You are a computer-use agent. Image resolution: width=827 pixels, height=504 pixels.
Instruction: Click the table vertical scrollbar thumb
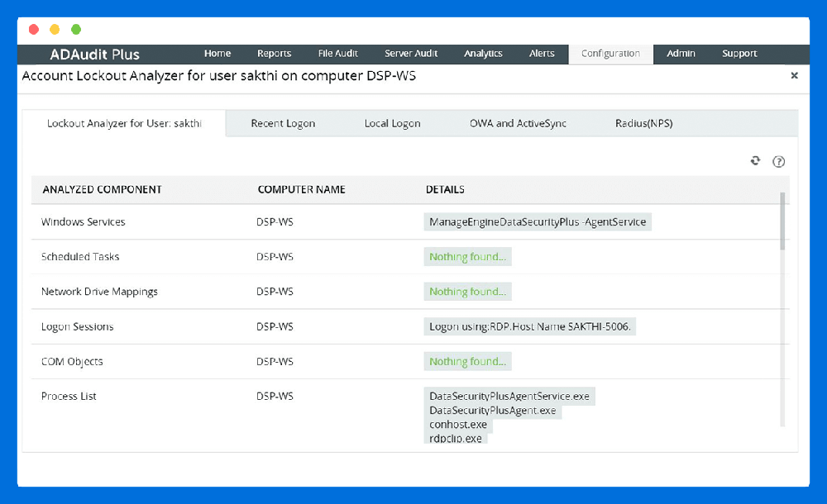(x=782, y=221)
